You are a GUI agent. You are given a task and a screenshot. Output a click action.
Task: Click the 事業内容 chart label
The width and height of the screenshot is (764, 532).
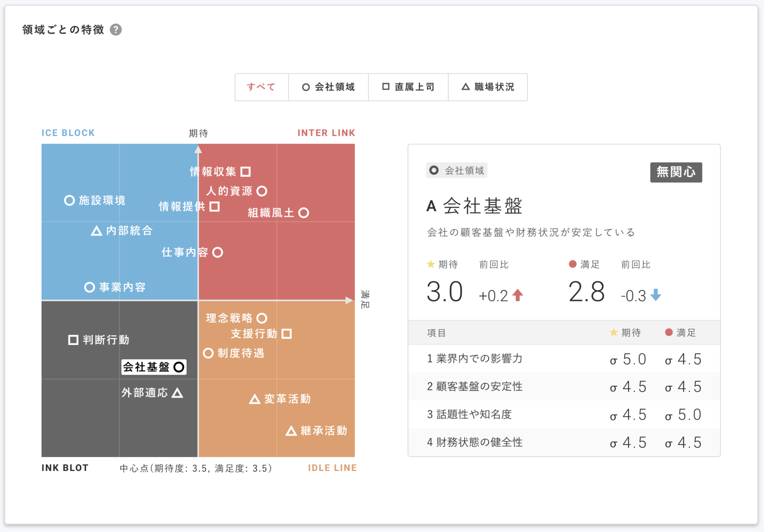pyautogui.click(x=122, y=287)
